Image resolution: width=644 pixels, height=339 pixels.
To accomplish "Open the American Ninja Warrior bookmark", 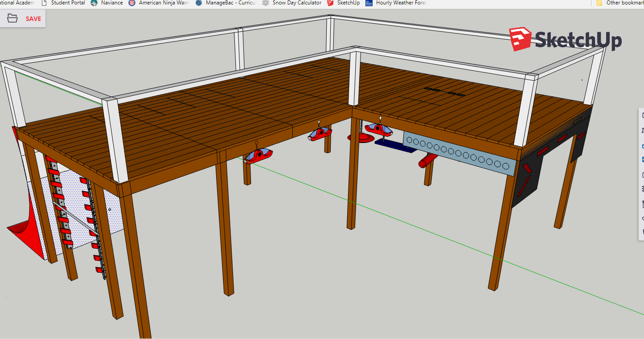I will pyautogui.click(x=159, y=3).
